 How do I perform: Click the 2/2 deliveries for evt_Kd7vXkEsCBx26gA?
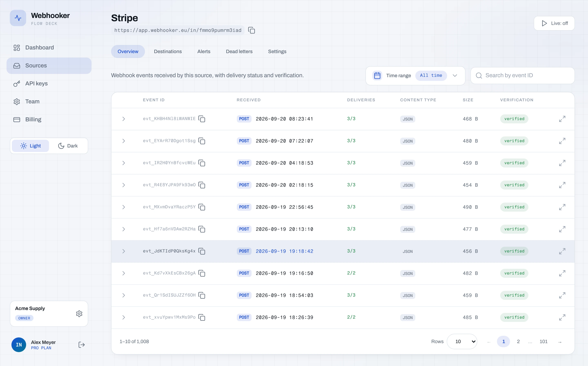point(351,273)
